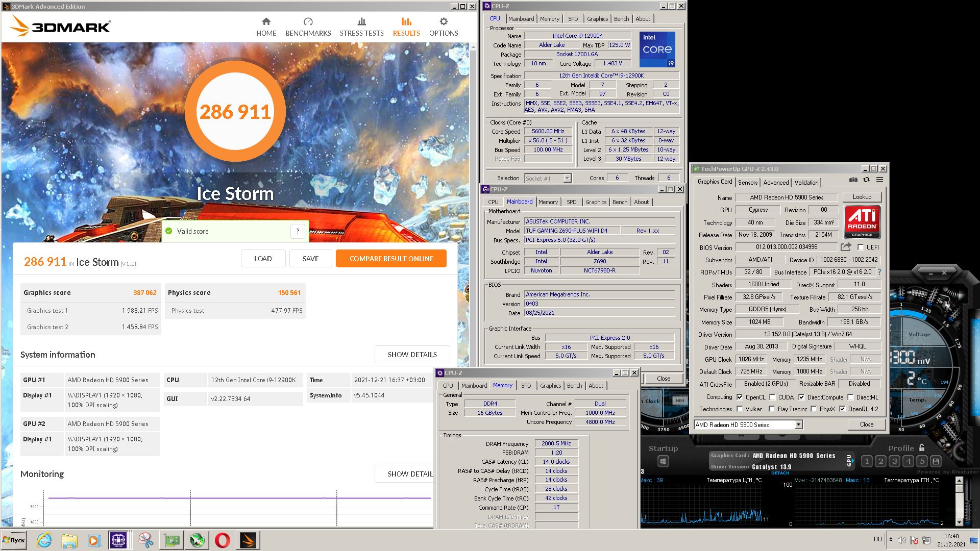Screen dimensions: 980x551
Task: Toggle the Vulkan checkbox in GPU-Z
Action: point(740,409)
